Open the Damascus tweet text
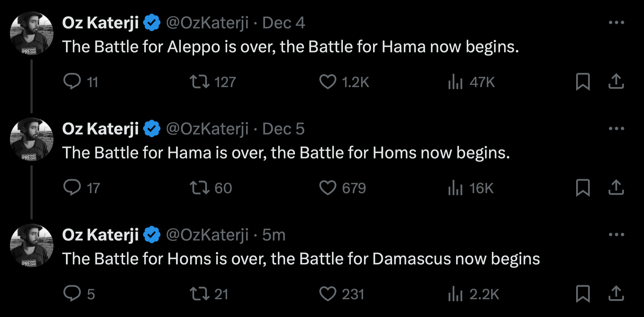This screenshot has height=317, width=644. coord(301,259)
